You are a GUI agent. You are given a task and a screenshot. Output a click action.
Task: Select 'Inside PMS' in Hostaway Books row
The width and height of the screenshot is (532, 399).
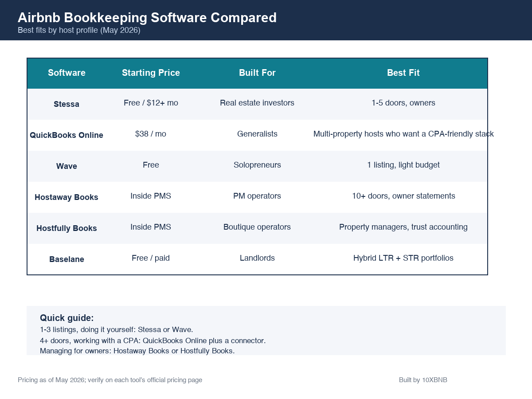point(151,196)
